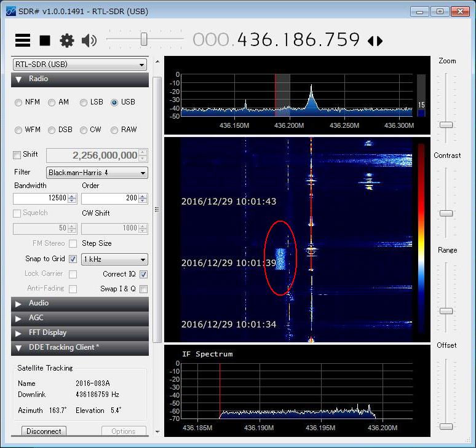Click the Range slider handle

coord(446,311)
